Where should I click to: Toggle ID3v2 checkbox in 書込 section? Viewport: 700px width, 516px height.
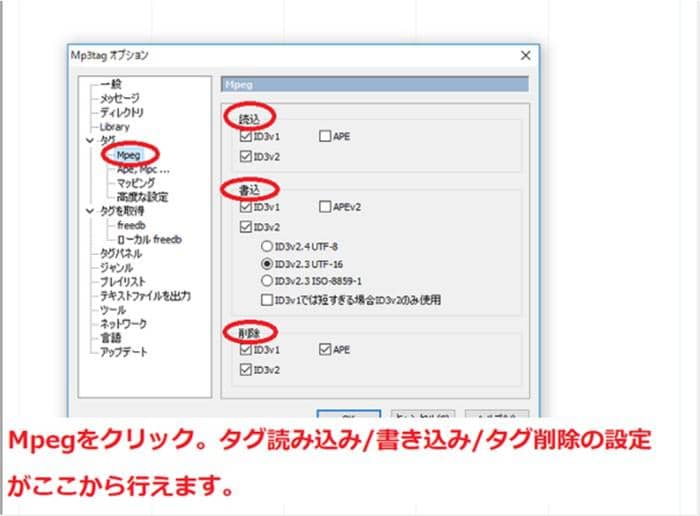[x=246, y=227]
